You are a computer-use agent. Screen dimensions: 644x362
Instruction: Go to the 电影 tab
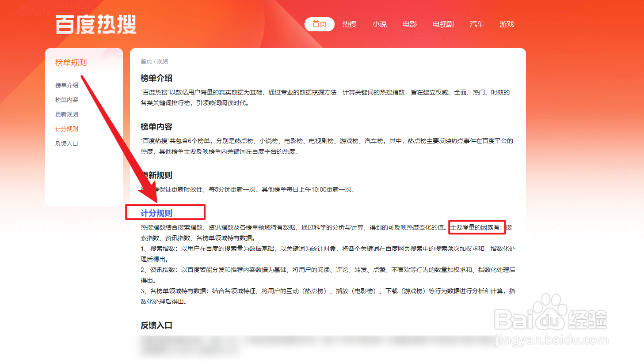(410, 24)
